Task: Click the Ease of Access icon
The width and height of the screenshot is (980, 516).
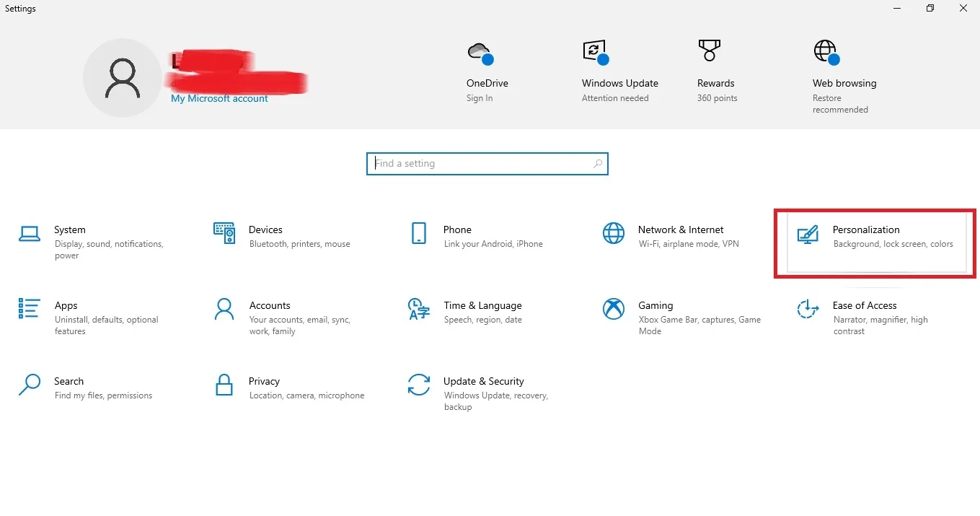Action: click(808, 309)
